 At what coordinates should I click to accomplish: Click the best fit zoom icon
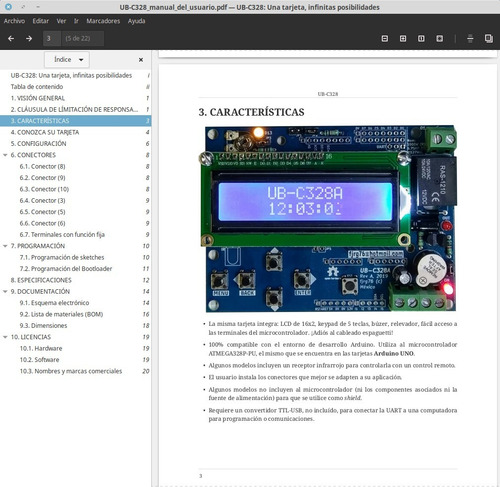[x=440, y=38]
